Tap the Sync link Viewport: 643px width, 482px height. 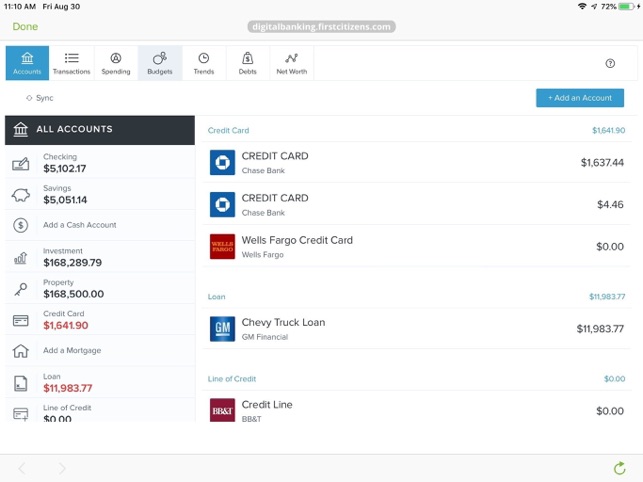(40, 98)
